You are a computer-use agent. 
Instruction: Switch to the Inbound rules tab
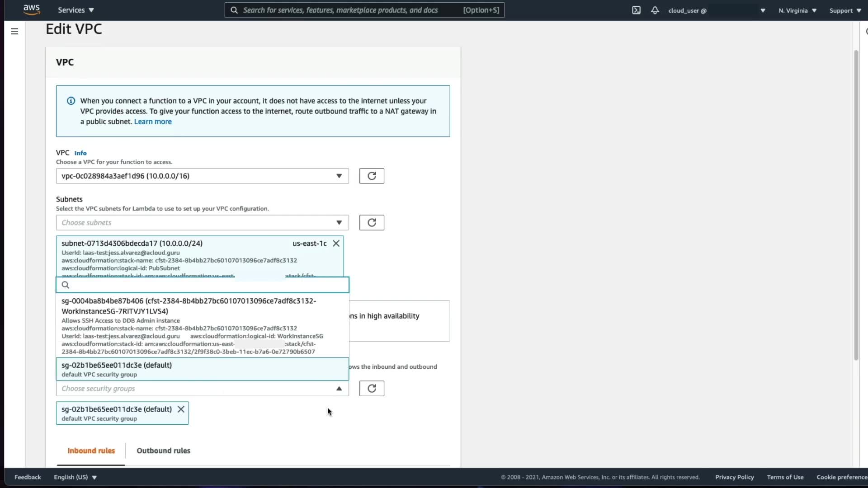point(91,450)
